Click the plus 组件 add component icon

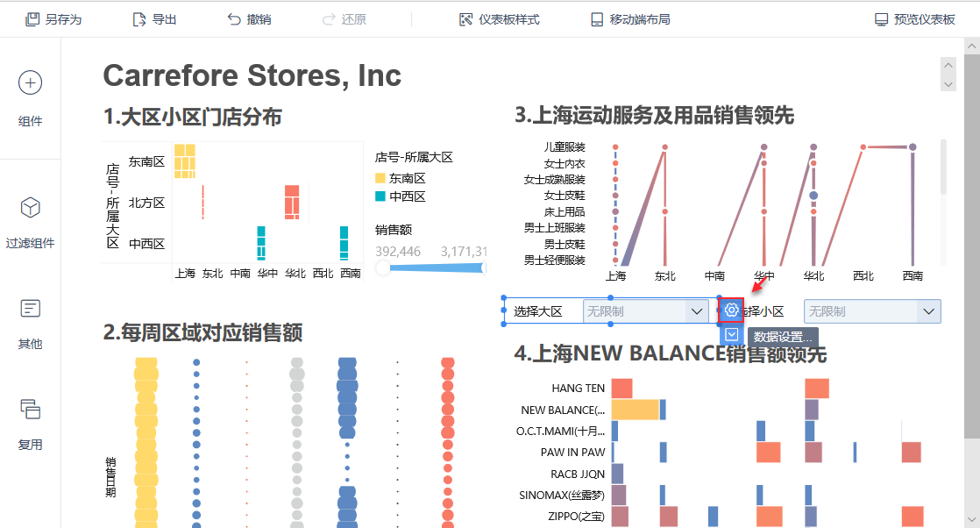(x=30, y=82)
